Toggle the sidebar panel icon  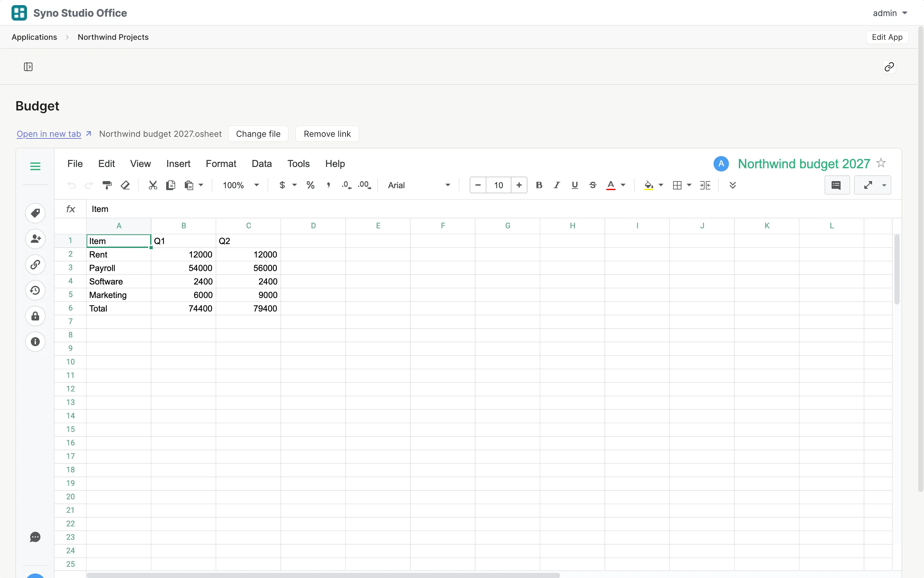(x=28, y=67)
